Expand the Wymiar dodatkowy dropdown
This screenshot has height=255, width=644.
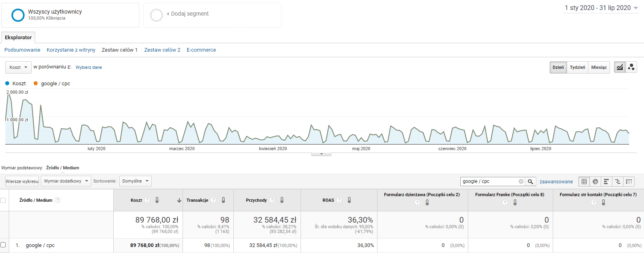[x=66, y=181]
